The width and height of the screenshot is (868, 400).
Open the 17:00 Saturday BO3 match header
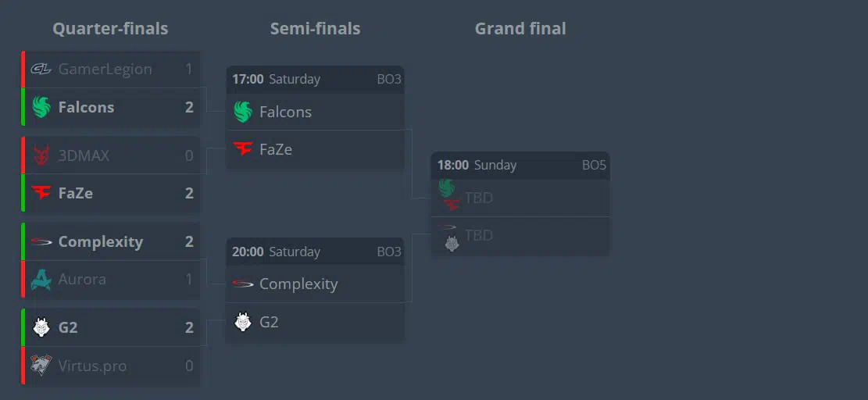[316, 79]
